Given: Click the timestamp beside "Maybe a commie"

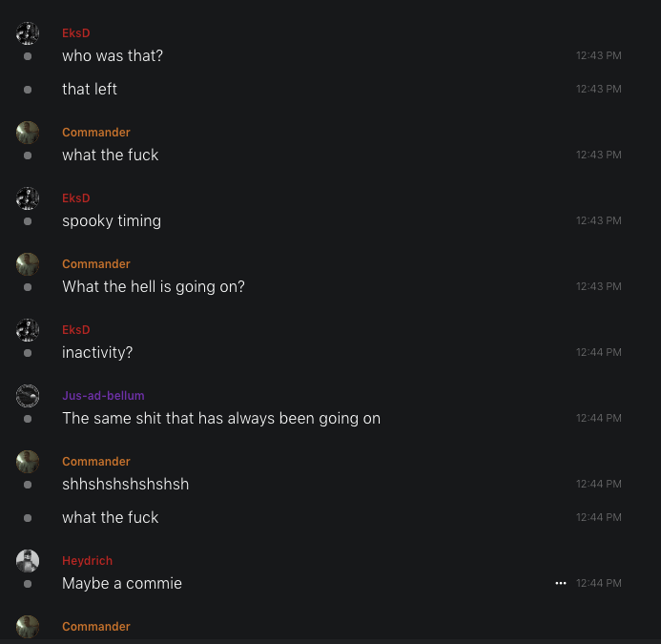Looking at the screenshot, I should 598,583.
